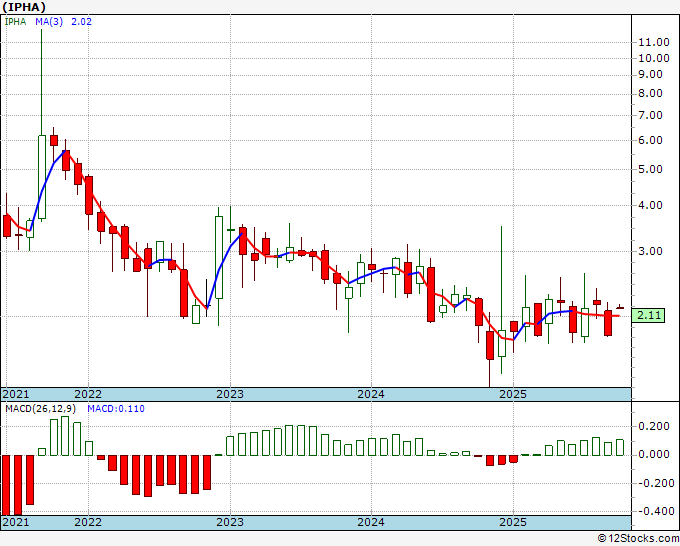Click the large green candle before 2023
Image resolution: width=680 pixels, height=546 pixels.
pyautogui.click(x=219, y=257)
